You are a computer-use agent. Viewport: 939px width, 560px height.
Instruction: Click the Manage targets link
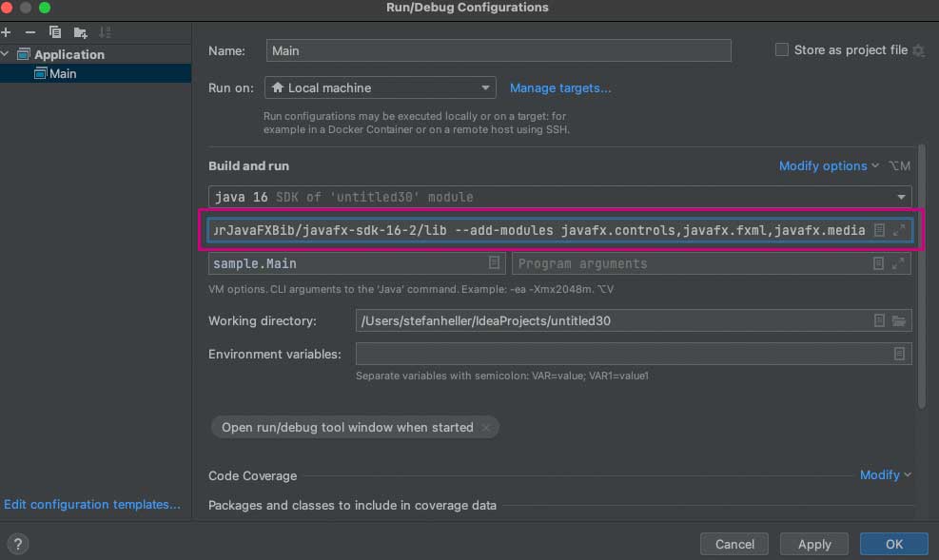559,87
